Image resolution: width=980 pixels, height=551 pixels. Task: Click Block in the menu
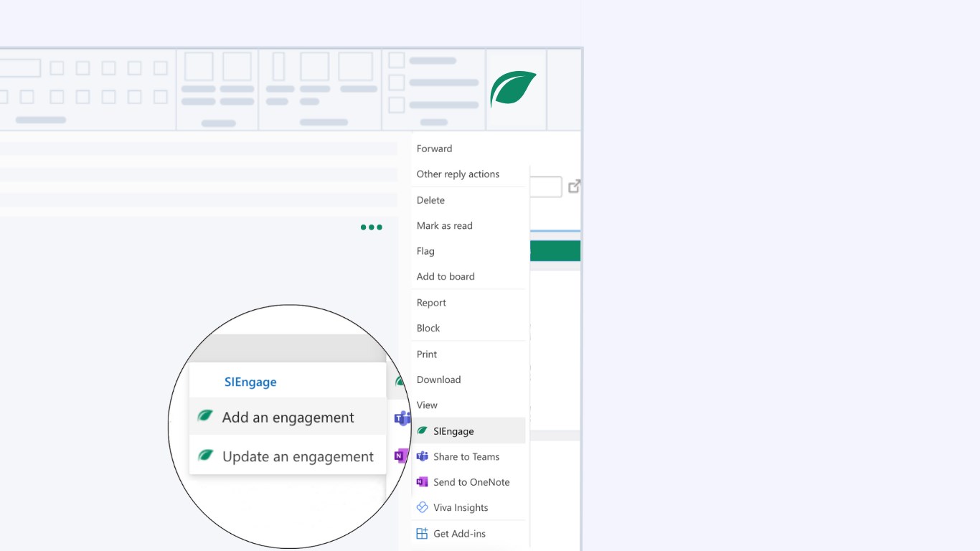(428, 329)
